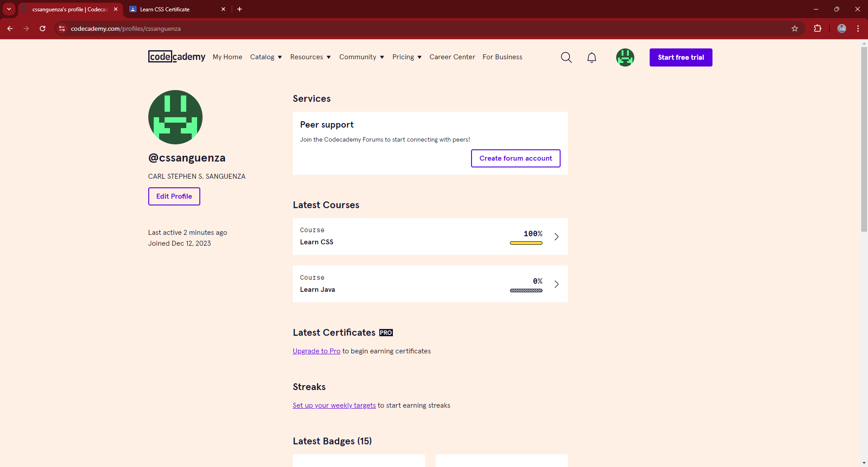Click the Edit Profile button
This screenshot has height=467, width=868.
[x=174, y=196]
